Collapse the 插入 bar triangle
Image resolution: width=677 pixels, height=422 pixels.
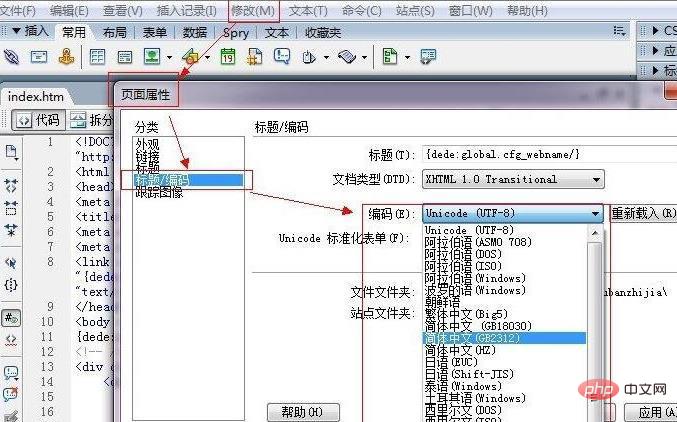point(16,31)
